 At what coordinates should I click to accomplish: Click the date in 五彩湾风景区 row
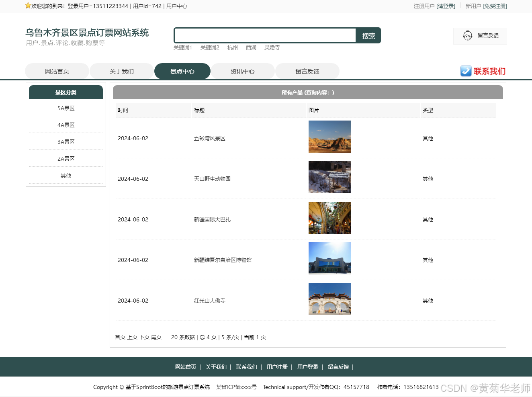coord(133,138)
